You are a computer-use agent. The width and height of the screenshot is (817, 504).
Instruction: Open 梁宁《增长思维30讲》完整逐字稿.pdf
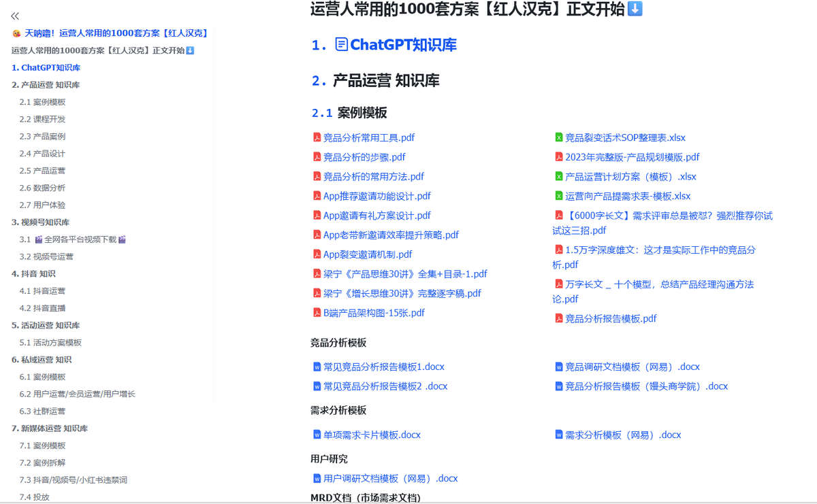click(402, 293)
